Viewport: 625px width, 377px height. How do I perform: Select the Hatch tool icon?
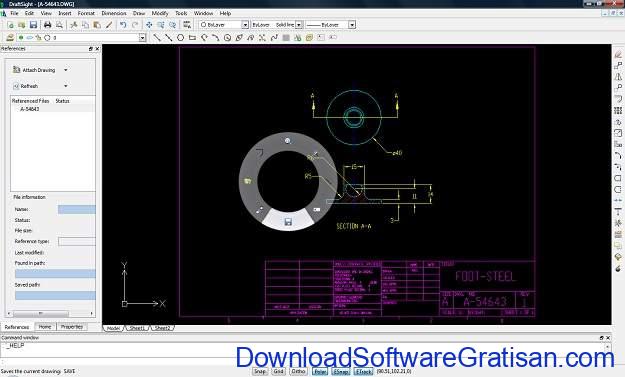[x=286, y=37]
